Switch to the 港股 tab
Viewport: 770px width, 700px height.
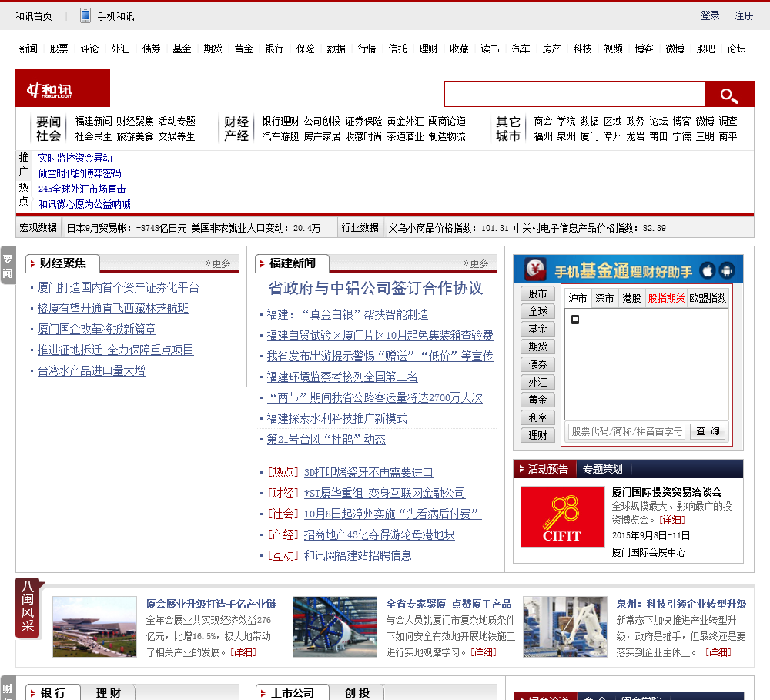coord(631,298)
